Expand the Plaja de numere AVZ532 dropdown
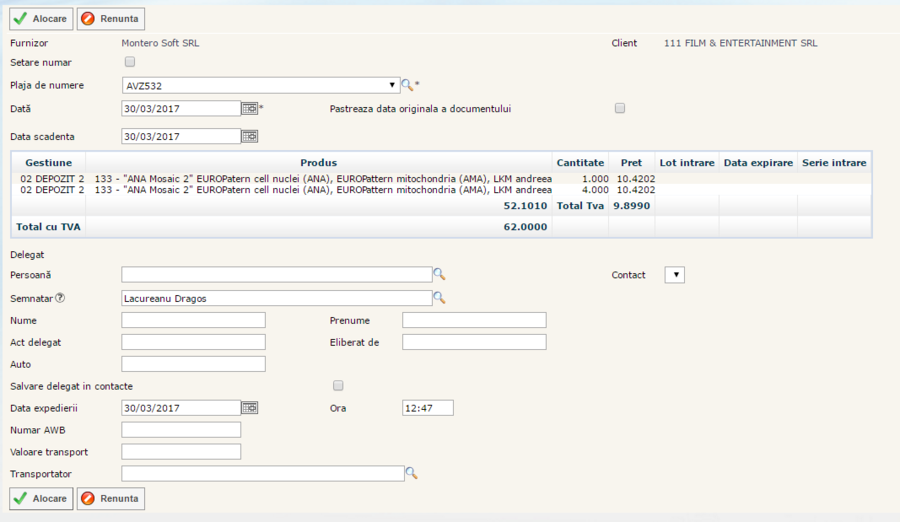 392,85
